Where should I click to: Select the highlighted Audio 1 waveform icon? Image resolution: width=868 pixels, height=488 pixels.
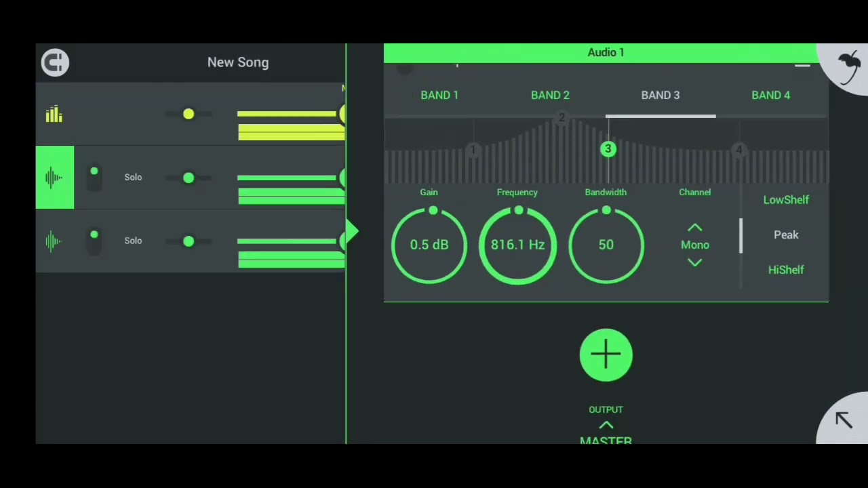(x=55, y=178)
